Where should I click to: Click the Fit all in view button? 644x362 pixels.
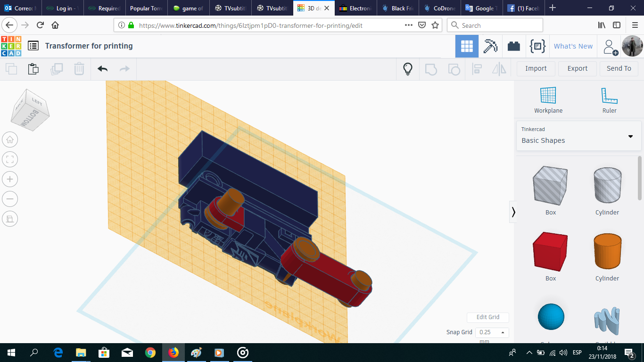[10, 159]
